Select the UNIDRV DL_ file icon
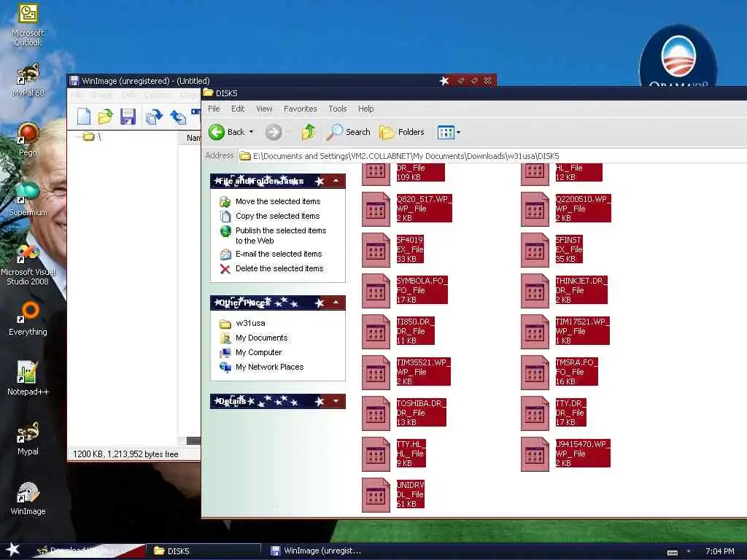Screen dimensions: 747x560 tap(376, 495)
